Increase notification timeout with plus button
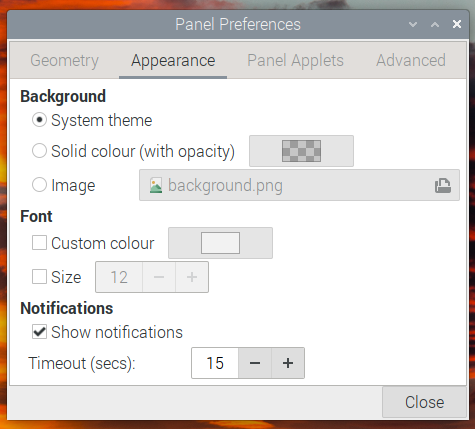Screen dimensions: 475x429 coord(288,363)
